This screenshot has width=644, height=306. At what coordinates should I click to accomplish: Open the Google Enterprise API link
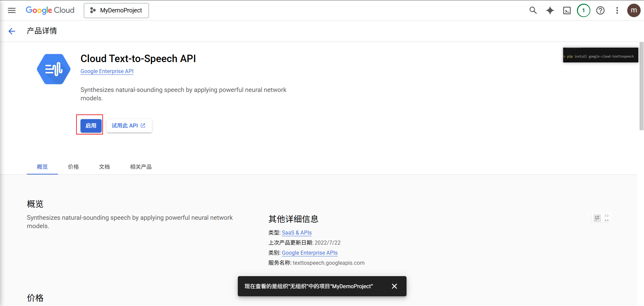tap(107, 71)
